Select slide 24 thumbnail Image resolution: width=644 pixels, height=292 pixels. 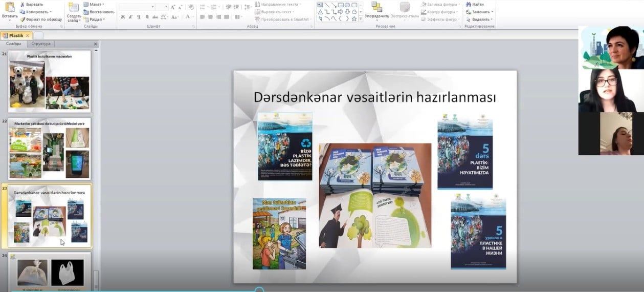(50, 272)
